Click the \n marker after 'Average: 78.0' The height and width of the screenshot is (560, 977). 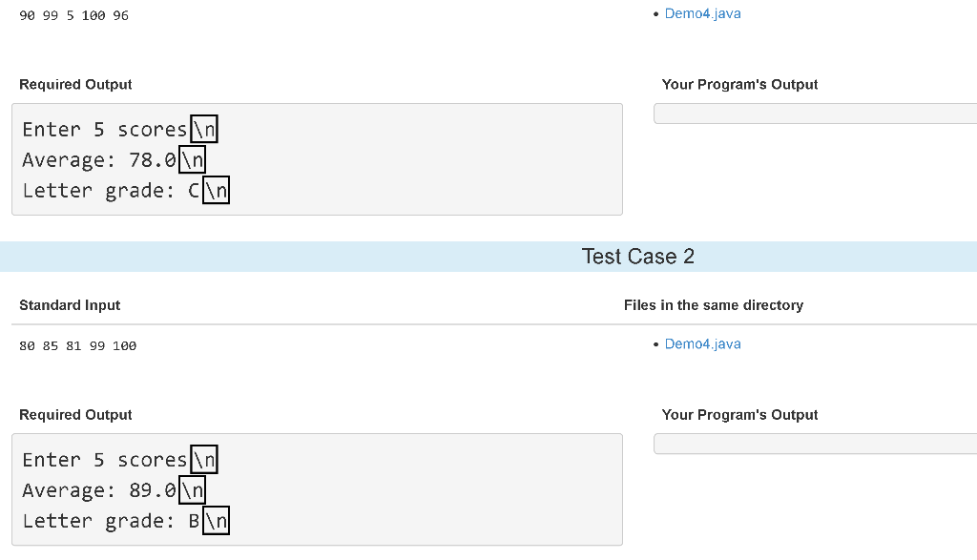pyautogui.click(x=191, y=159)
